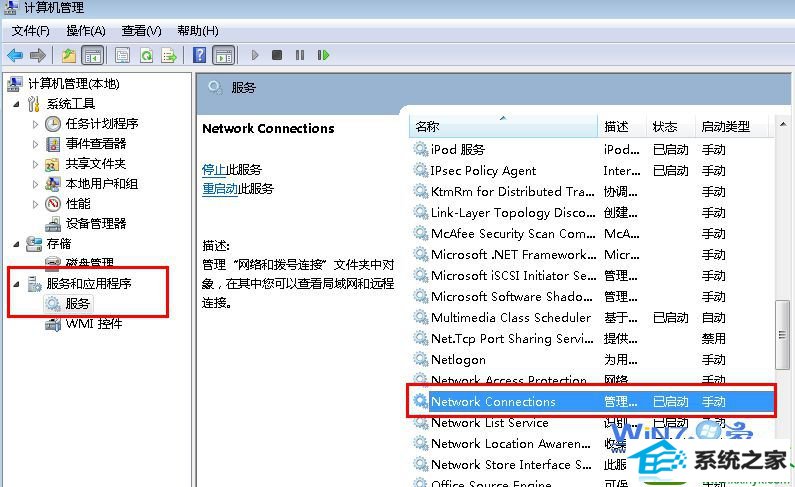The width and height of the screenshot is (795, 487).
Task: Toggle the show/hide action pane icon
Action: pyautogui.click(x=224, y=55)
